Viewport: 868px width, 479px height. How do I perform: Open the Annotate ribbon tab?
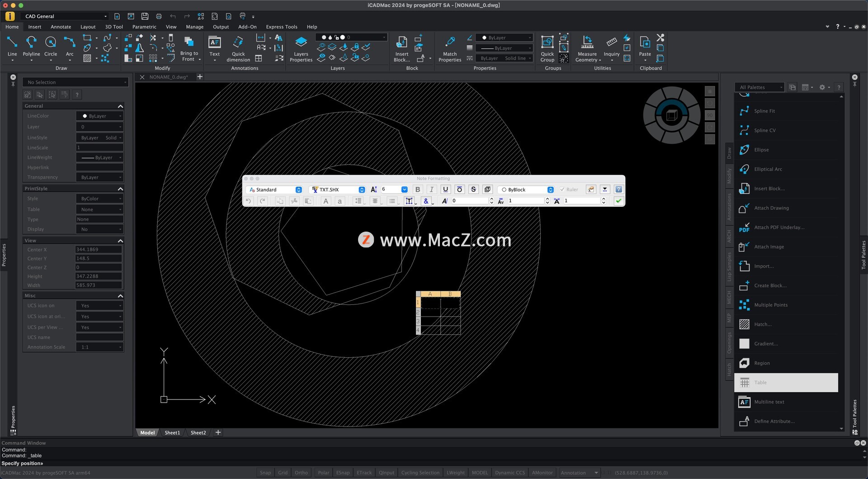click(x=61, y=27)
